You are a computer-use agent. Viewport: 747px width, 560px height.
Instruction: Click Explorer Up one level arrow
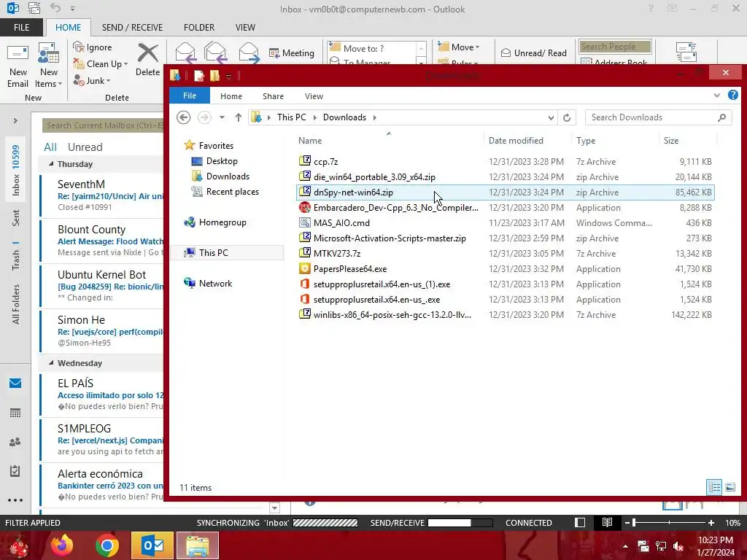[x=239, y=117]
